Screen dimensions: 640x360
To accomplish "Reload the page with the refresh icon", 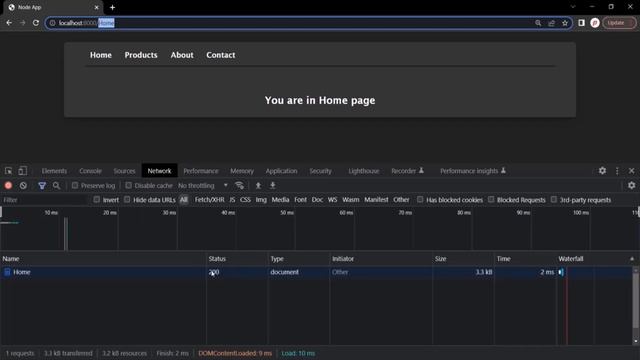I will pyautogui.click(x=36, y=23).
